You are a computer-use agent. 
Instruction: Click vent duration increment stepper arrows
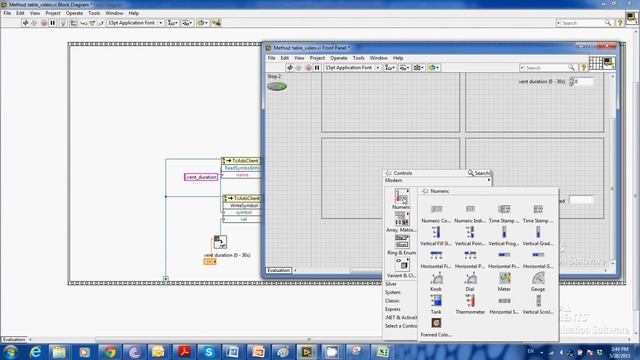571,82
